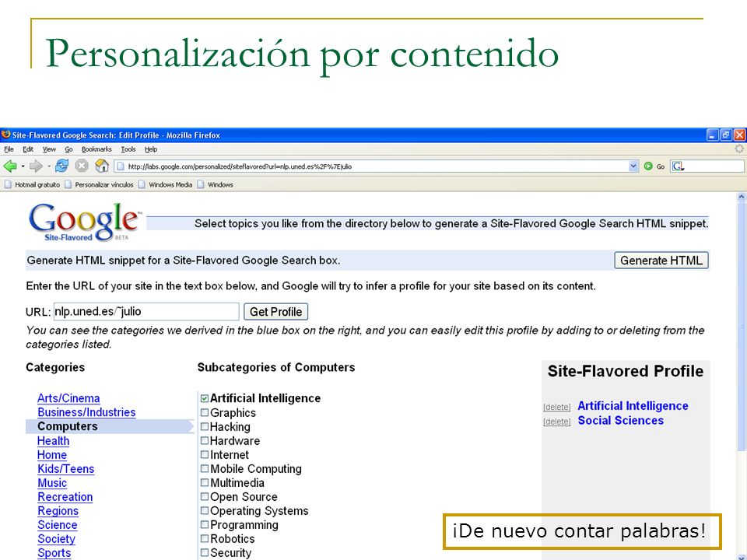747x560 pixels.
Task: Select the Science category
Action: point(57,525)
